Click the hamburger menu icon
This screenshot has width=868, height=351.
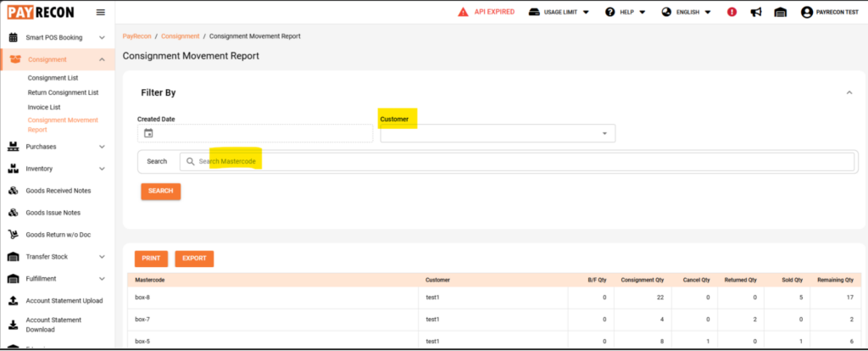(x=101, y=12)
